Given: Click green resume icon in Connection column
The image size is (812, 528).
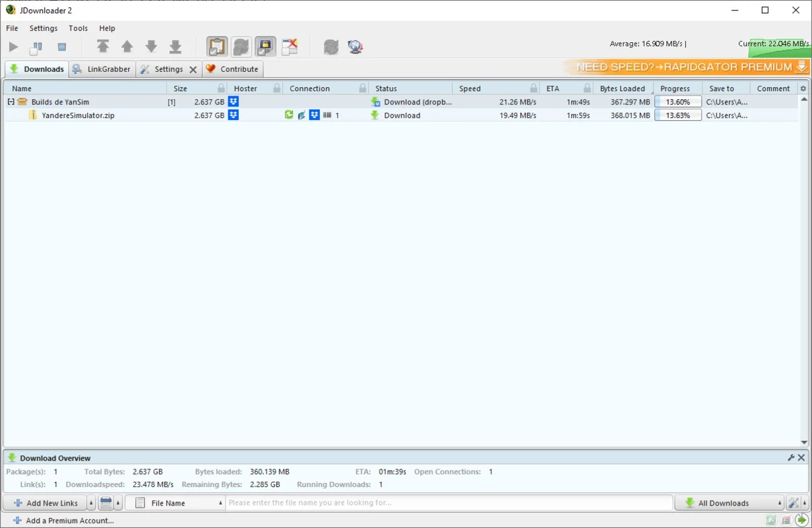Looking at the screenshot, I should [289, 115].
